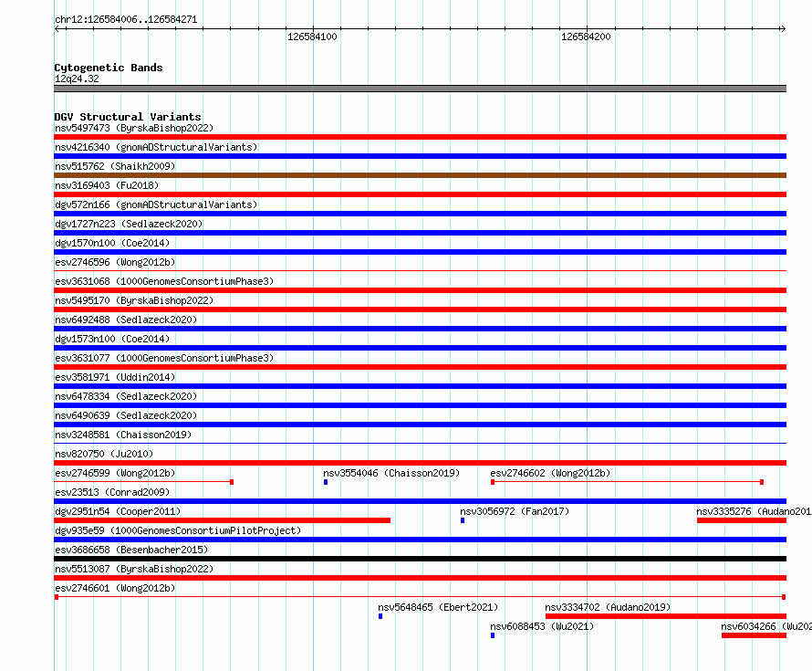812x671 pixels.
Task: Select dgv1727n223 (Sedlazeck2020) variant label
Action: [129, 224]
